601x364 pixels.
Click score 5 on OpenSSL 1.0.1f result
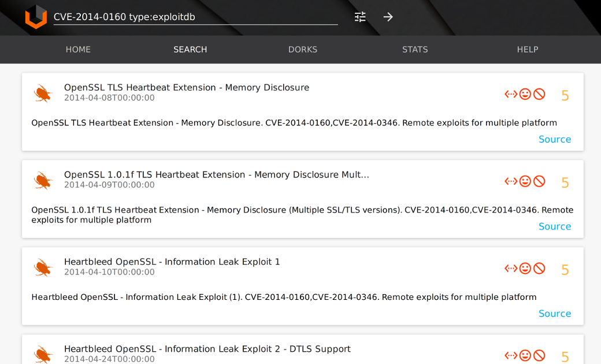[565, 183]
